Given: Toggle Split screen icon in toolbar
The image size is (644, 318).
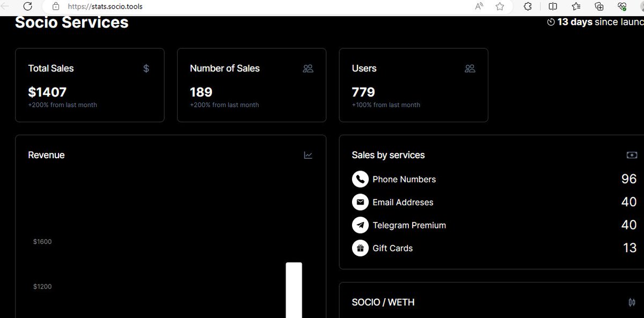Looking at the screenshot, I should [553, 6].
